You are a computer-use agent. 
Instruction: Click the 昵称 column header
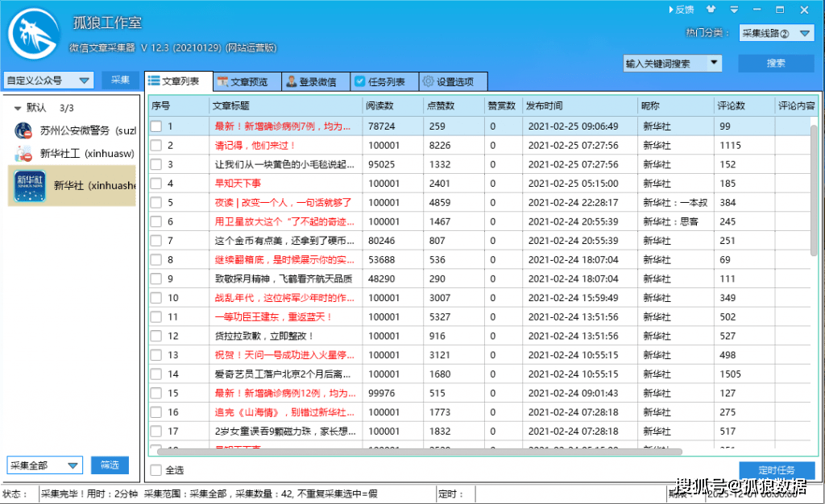pyautogui.click(x=676, y=105)
